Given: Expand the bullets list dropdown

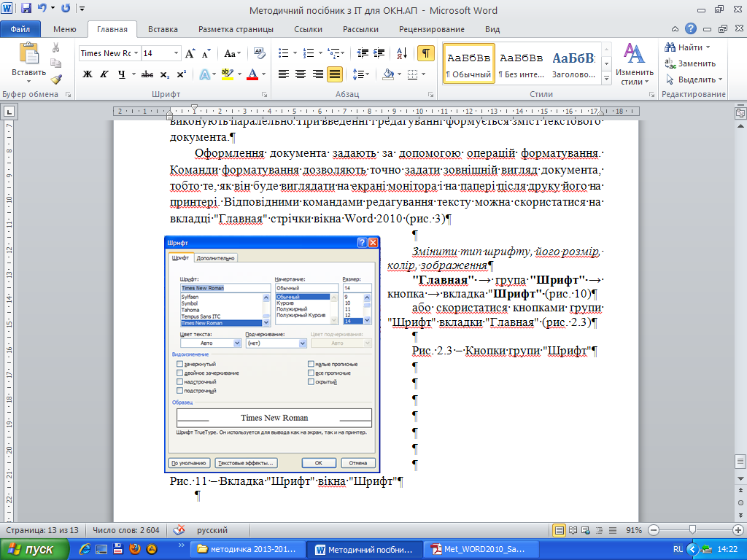Looking at the screenshot, I should coord(295,53).
